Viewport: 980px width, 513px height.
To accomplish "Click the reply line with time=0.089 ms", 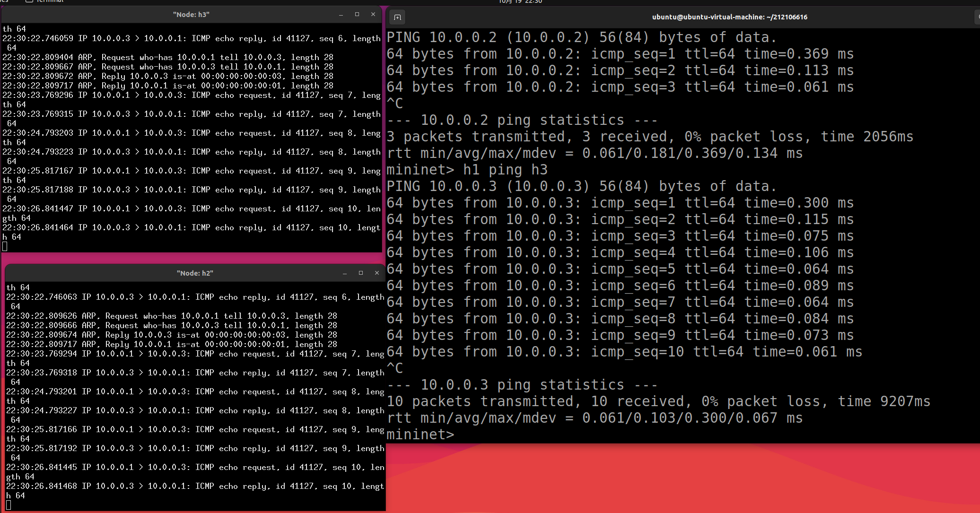I will click(620, 286).
